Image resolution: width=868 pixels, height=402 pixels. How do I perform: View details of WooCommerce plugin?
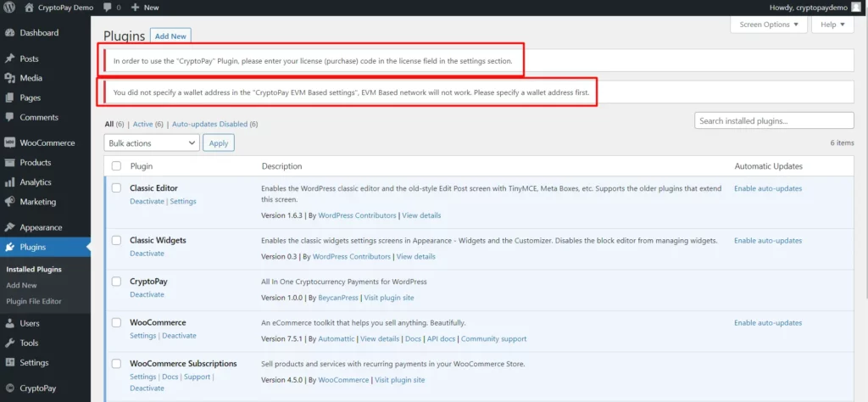380,339
